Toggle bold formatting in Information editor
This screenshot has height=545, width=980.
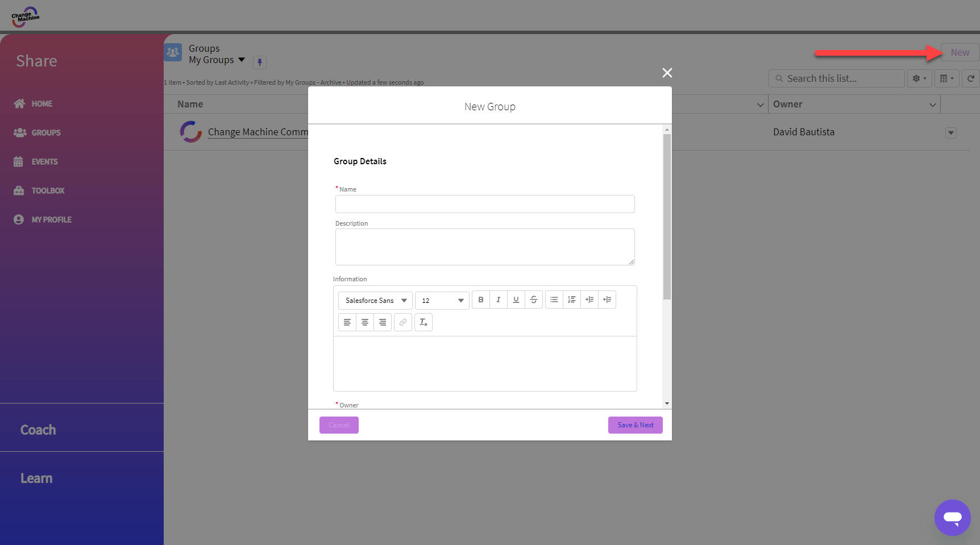tap(481, 300)
